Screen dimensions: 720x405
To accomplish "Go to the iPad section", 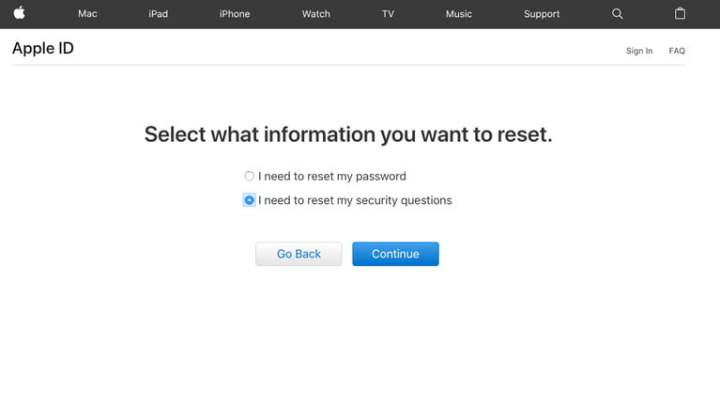I will point(158,14).
